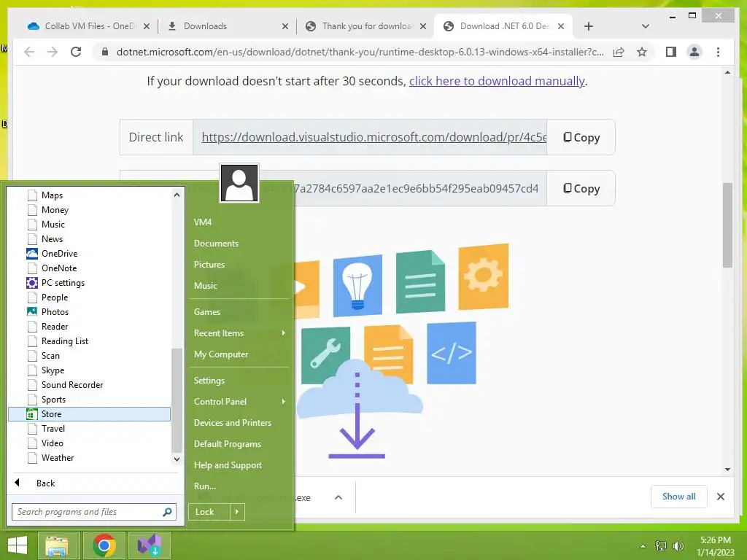
Task: Copy the direct link
Action: click(581, 138)
